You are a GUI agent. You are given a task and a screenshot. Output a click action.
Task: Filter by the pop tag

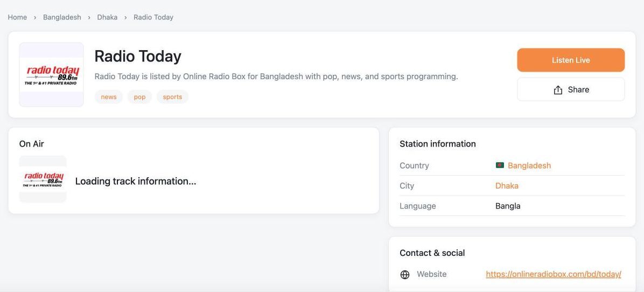click(139, 97)
